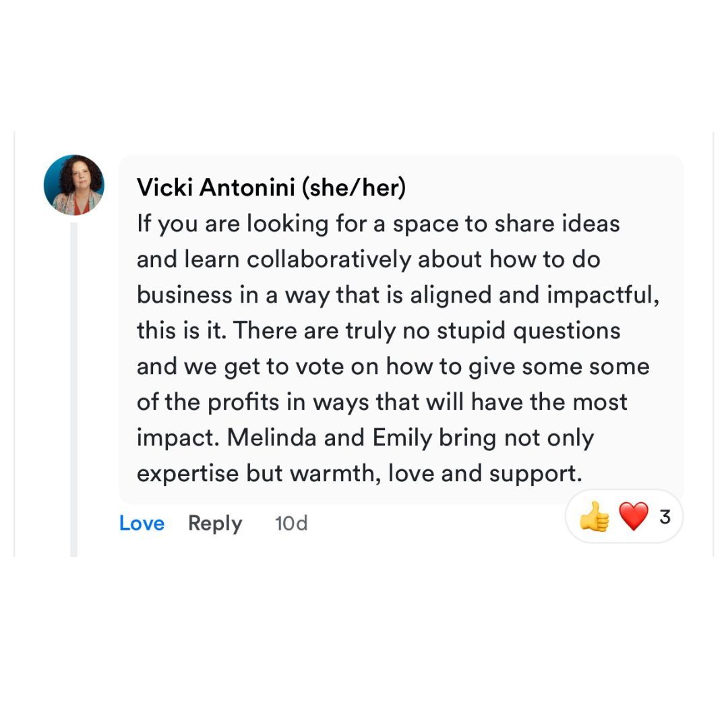728x728 pixels.
Task: Click Reply to respond to Vicki
Action: tap(215, 523)
